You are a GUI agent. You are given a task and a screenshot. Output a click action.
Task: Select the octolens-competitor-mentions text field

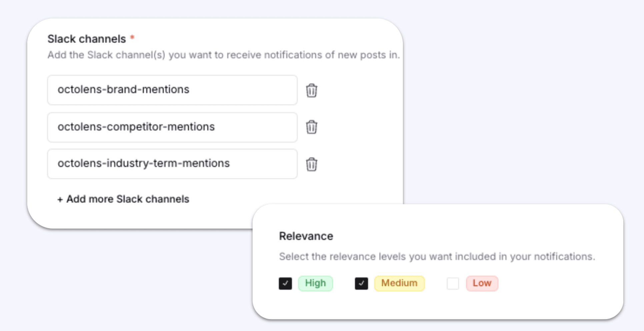pyautogui.click(x=172, y=127)
